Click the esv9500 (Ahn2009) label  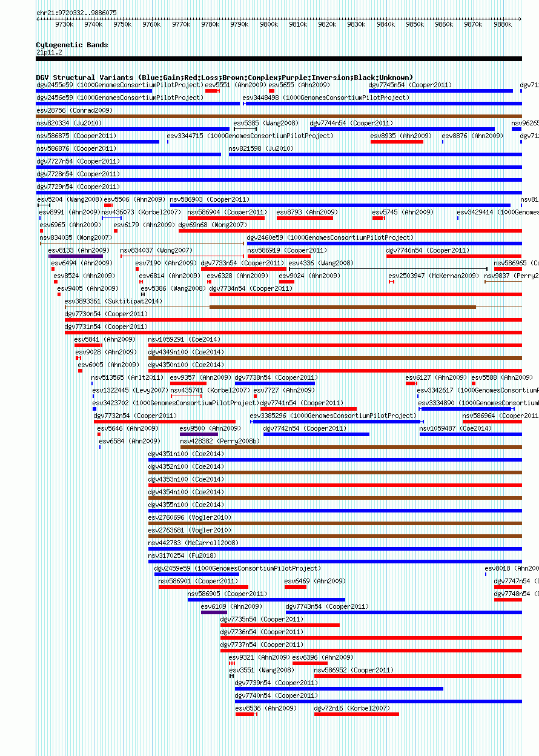point(210,428)
